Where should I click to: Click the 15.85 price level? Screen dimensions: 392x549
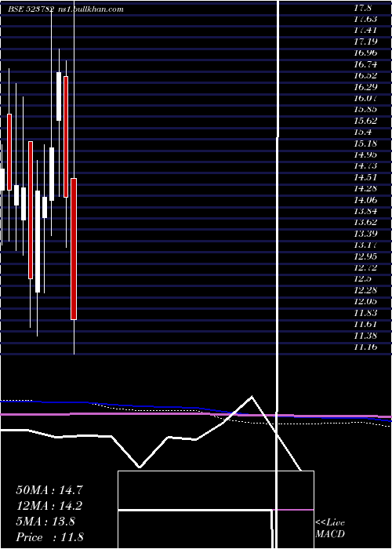365,110
